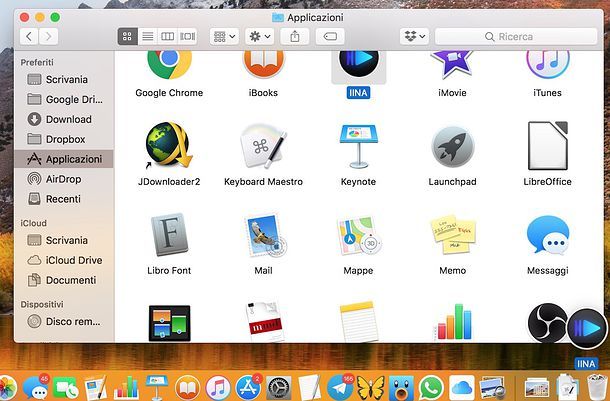Select the Mappe app icon
The height and width of the screenshot is (401, 610).
(359, 236)
